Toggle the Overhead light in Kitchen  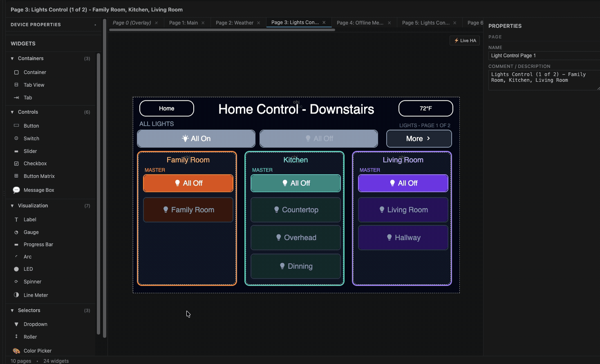click(x=296, y=237)
